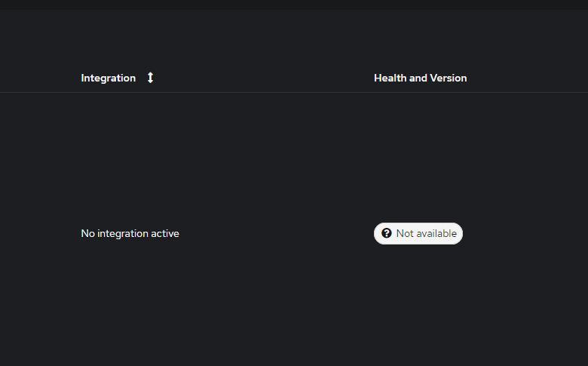Open the Not available health pill
588x366 pixels.
tap(418, 233)
